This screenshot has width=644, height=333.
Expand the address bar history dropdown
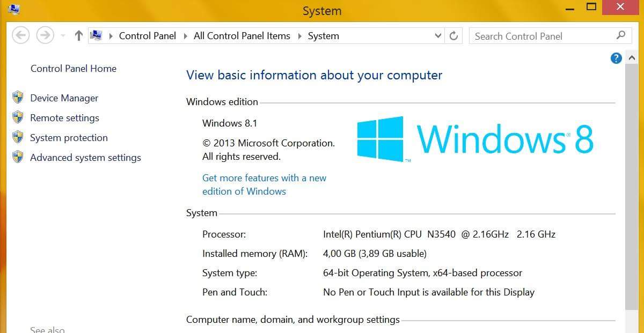(438, 36)
